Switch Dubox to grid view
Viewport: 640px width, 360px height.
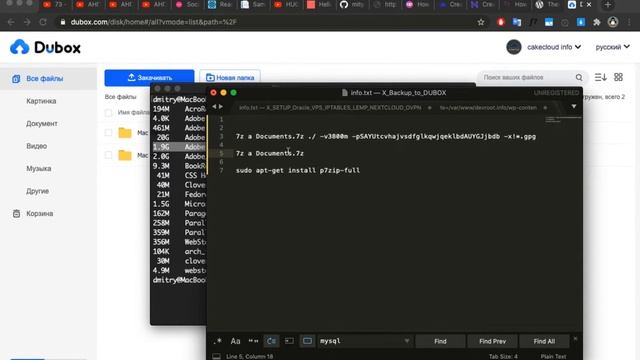tap(618, 77)
